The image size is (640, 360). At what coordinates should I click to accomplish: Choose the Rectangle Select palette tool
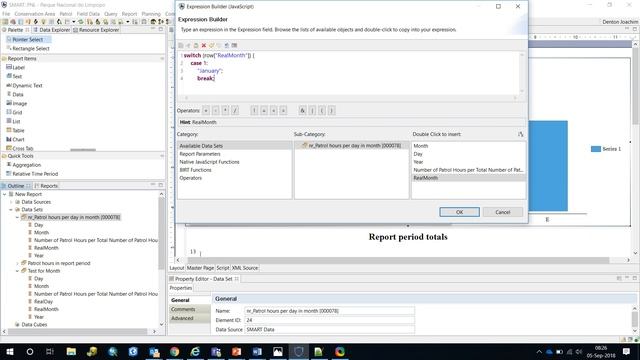[x=27, y=49]
